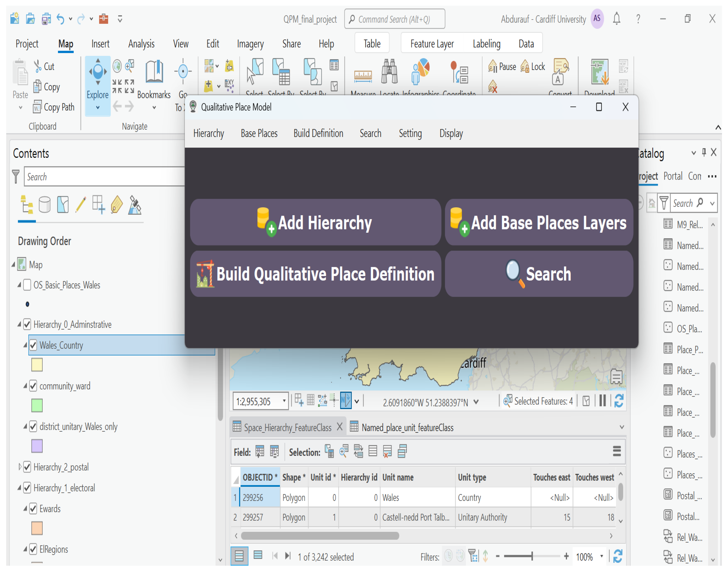Select List By Data Source view
This screenshot has width=728, height=571.
pyautogui.click(x=44, y=205)
